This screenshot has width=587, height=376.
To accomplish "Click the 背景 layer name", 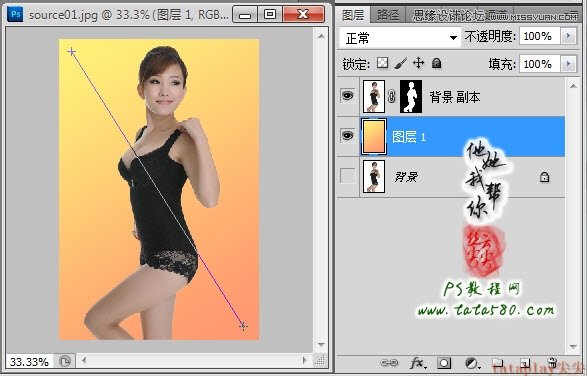I will click(406, 176).
